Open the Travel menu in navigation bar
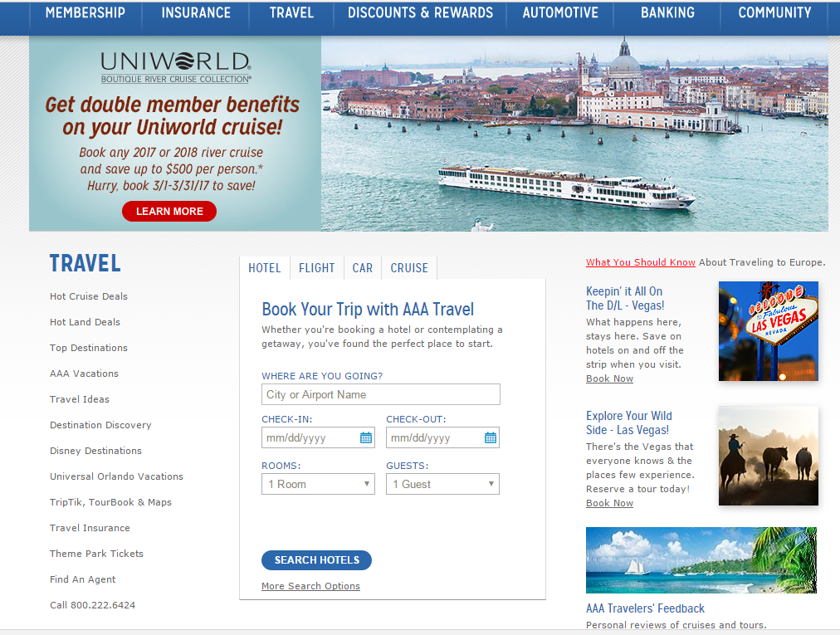This screenshot has width=840, height=635. click(x=291, y=12)
